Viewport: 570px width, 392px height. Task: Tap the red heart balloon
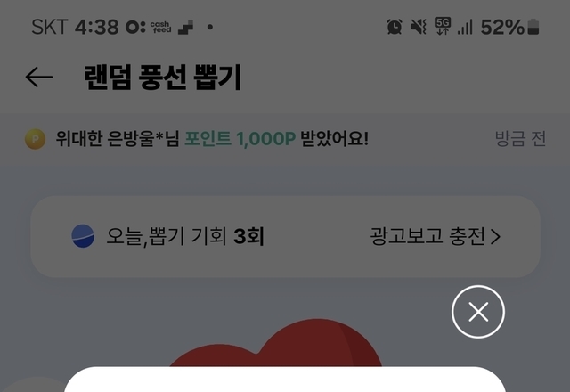[275, 343]
